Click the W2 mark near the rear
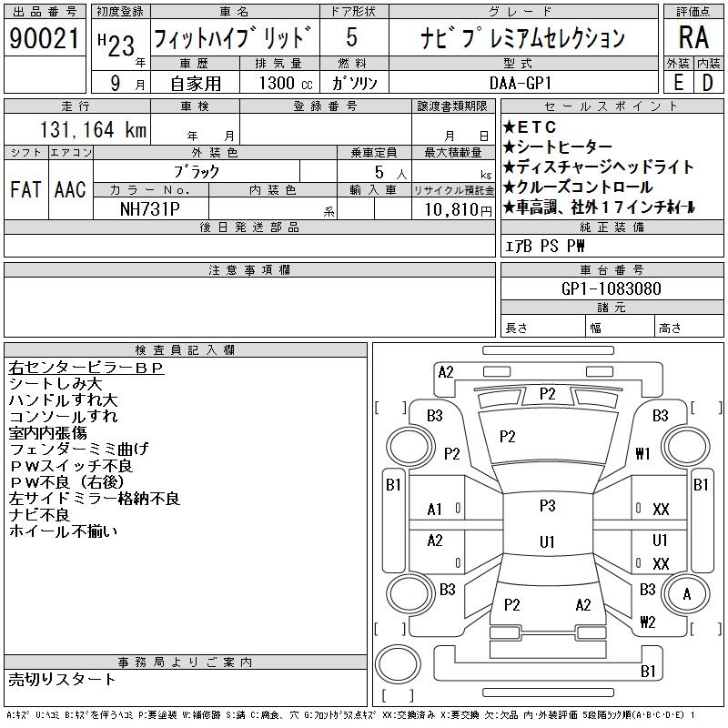Viewport: 728px width, 728px height. pyautogui.click(x=647, y=622)
